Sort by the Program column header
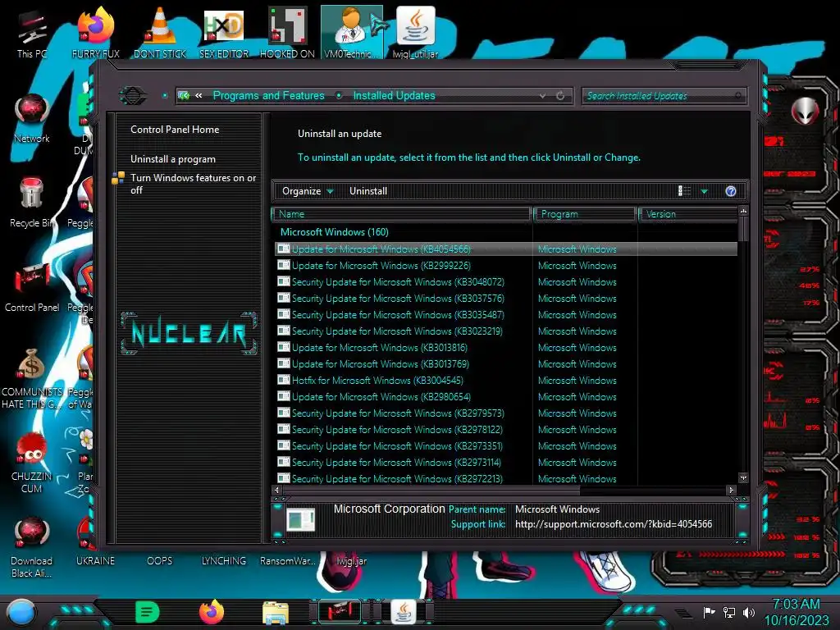Screen dimensions: 840x630 coord(585,214)
